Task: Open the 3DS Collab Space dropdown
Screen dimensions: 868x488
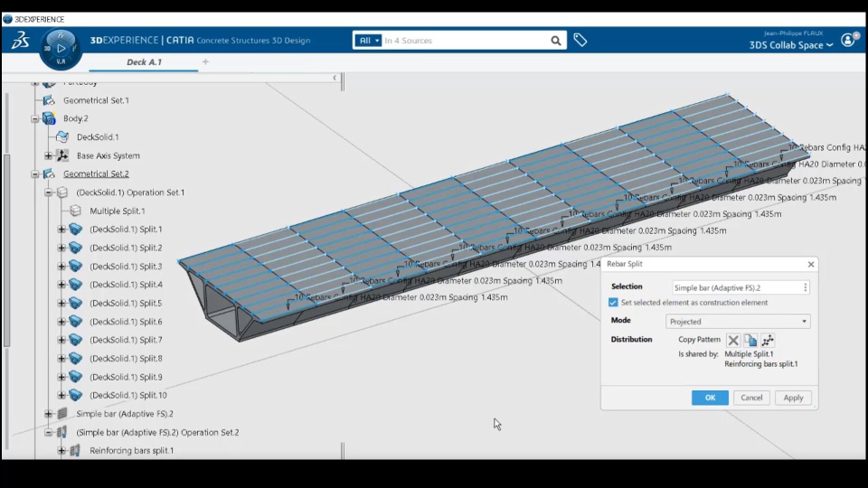Action: (x=791, y=45)
